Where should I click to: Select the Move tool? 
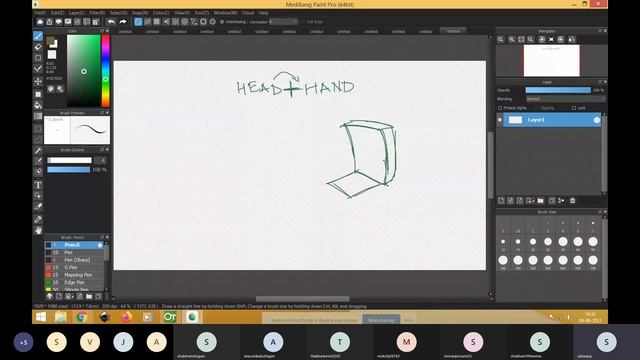coord(38,81)
